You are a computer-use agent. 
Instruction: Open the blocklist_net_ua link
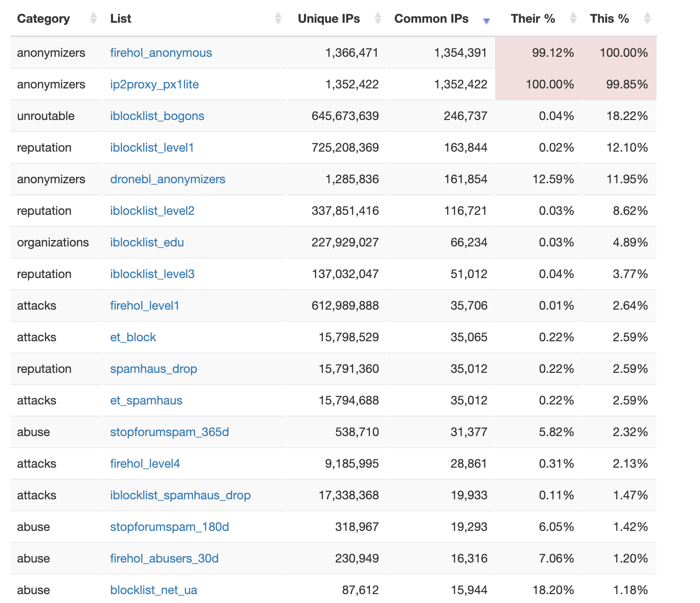[x=154, y=590]
